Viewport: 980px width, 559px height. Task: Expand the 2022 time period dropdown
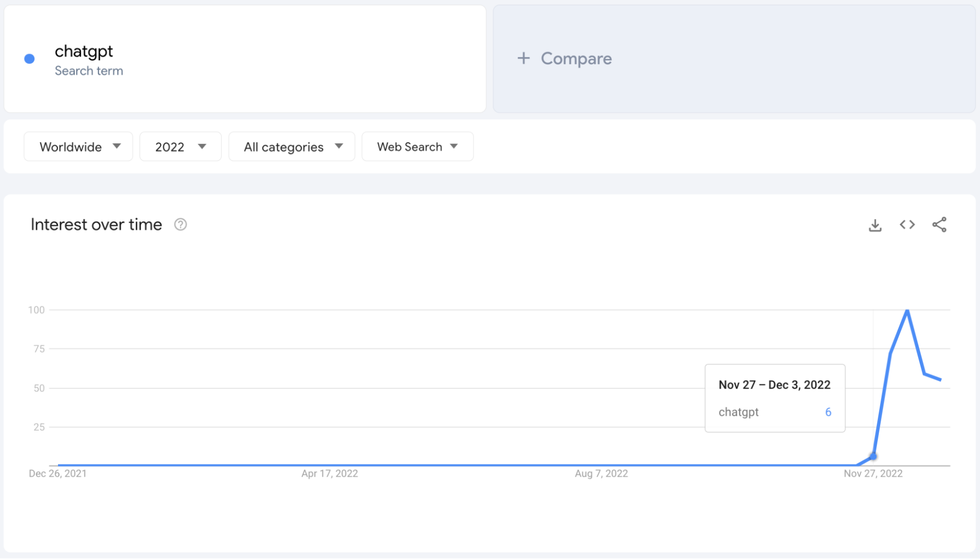tap(178, 146)
